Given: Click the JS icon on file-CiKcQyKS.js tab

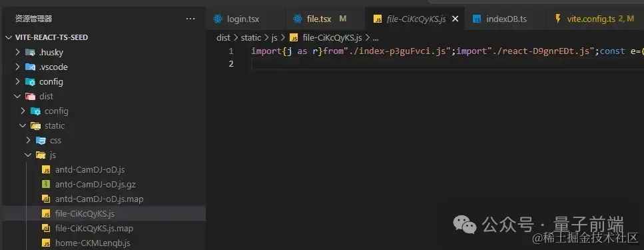Looking at the screenshot, I should coord(378,19).
